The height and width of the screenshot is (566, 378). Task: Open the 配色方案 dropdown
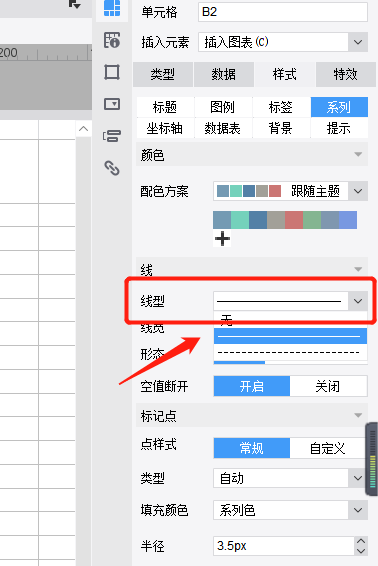point(290,191)
